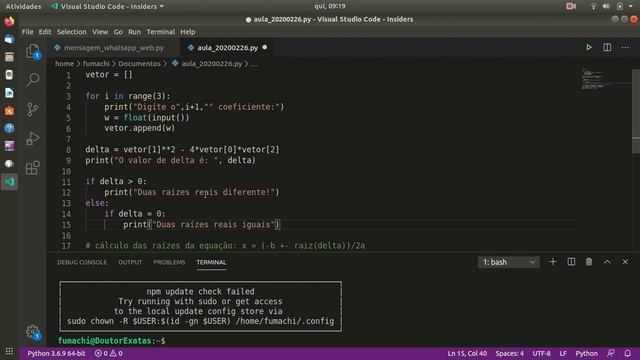This screenshot has height=360, width=640.
Task: Show applications grid in the dock
Action: [x=9, y=351]
